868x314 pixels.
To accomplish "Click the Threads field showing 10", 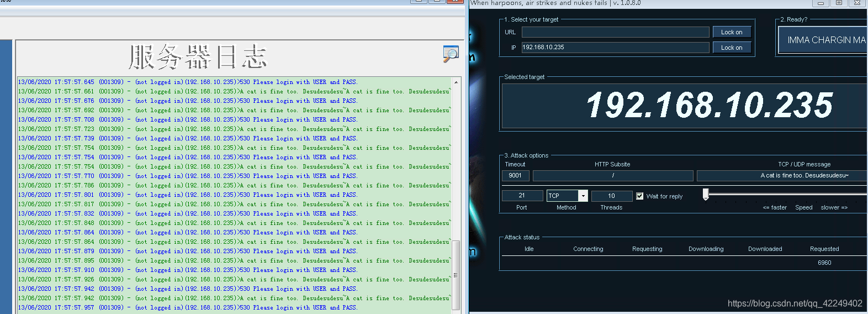I will [x=611, y=196].
